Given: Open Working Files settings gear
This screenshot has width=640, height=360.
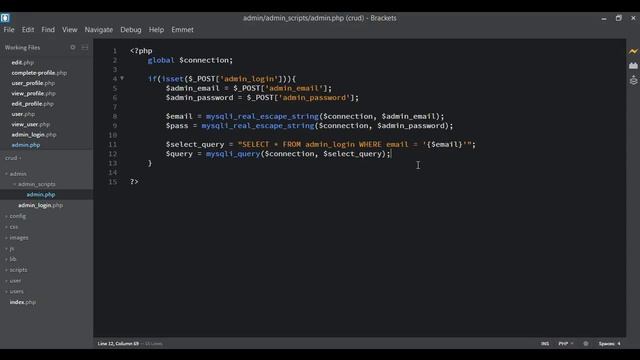Looking at the screenshot, I should [x=73, y=47].
